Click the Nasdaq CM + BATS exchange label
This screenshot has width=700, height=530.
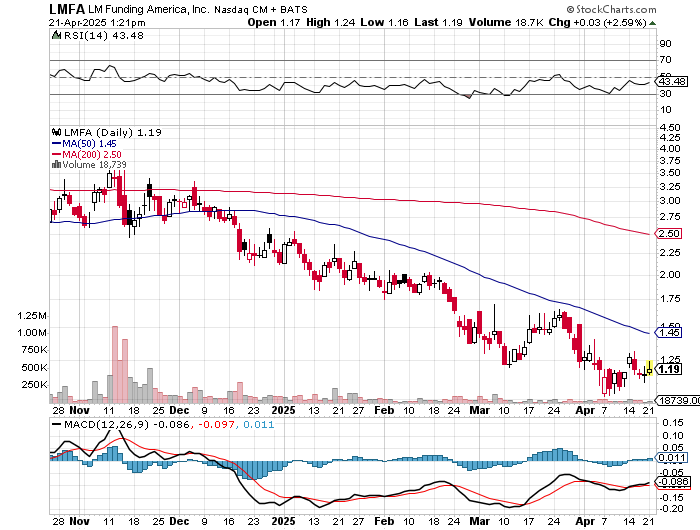point(261,9)
